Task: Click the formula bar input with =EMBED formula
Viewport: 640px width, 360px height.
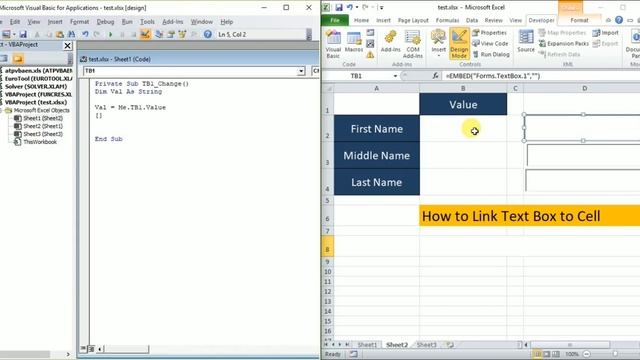Action: pos(542,76)
